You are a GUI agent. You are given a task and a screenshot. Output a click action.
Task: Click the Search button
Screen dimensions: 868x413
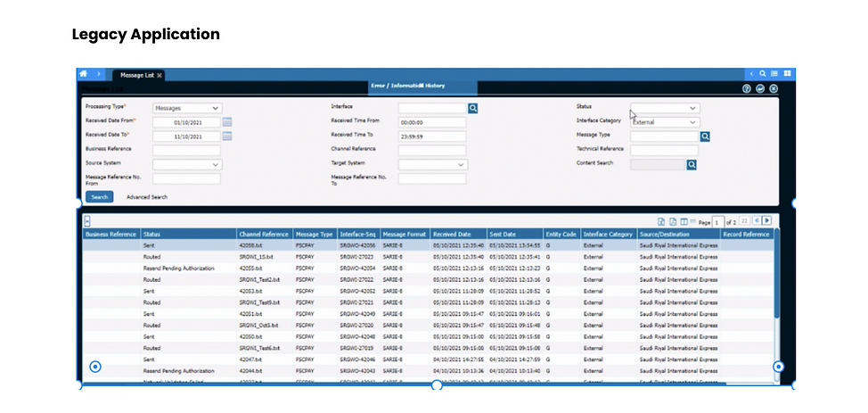pos(100,197)
